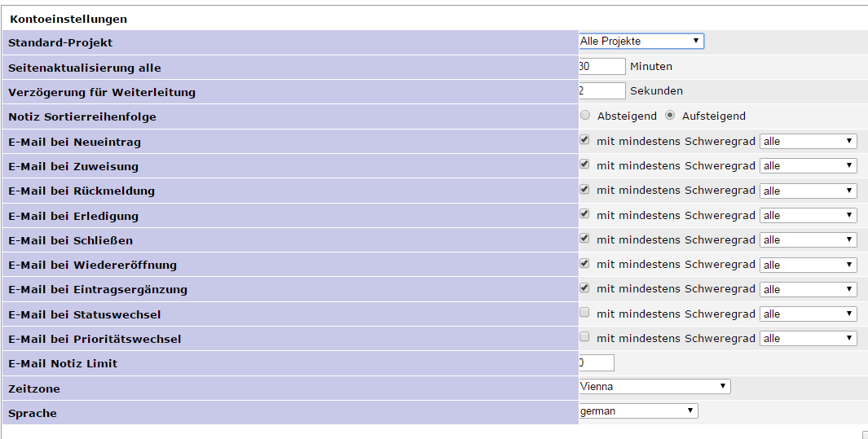Select the Aufsteigend radio button
This screenshot has width=868, height=439.
pos(670,116)
